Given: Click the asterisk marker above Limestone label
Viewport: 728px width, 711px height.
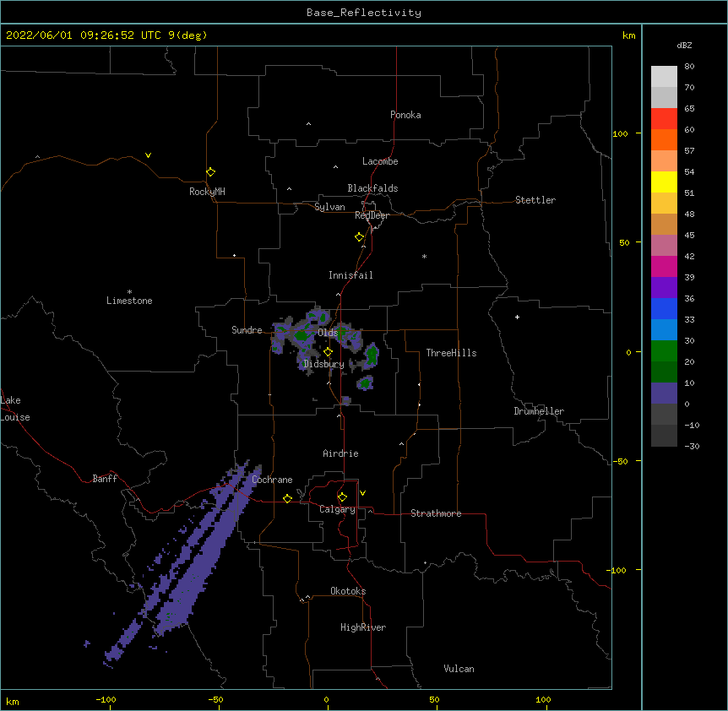Looking at the screenshot, I should pos(129,292).
